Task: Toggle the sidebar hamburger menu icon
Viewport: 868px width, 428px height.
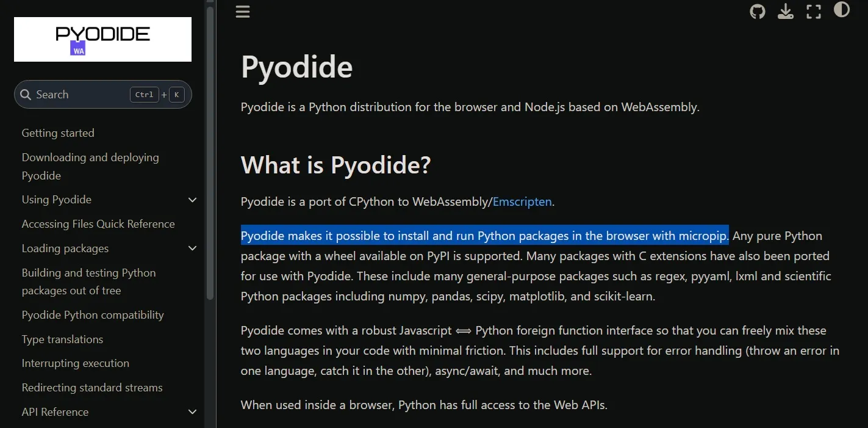Action: click(x=243, y=12)
